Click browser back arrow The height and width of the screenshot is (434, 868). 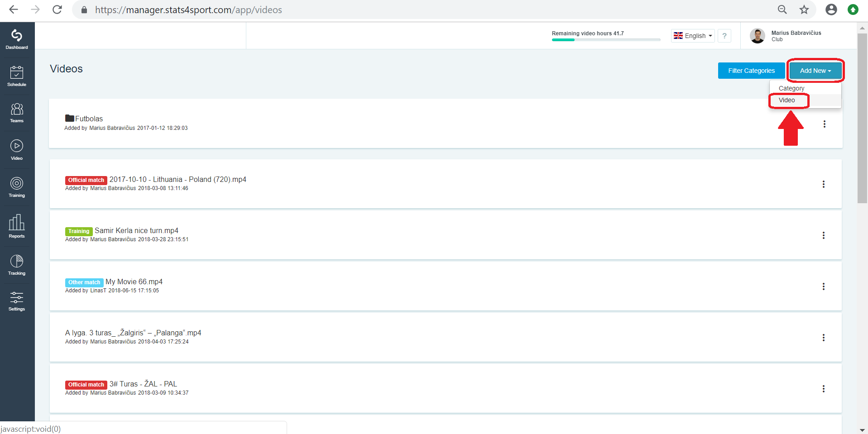14,10
